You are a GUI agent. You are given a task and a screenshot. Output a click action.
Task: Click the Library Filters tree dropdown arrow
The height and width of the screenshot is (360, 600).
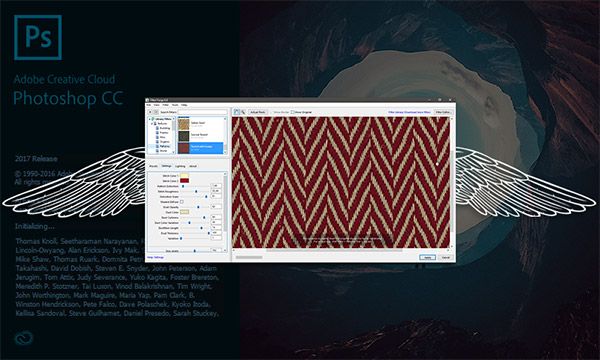point(174,119)
